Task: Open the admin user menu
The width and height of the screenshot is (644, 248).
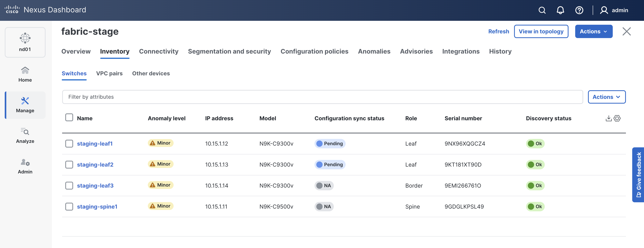Action: tap(614, 10)
